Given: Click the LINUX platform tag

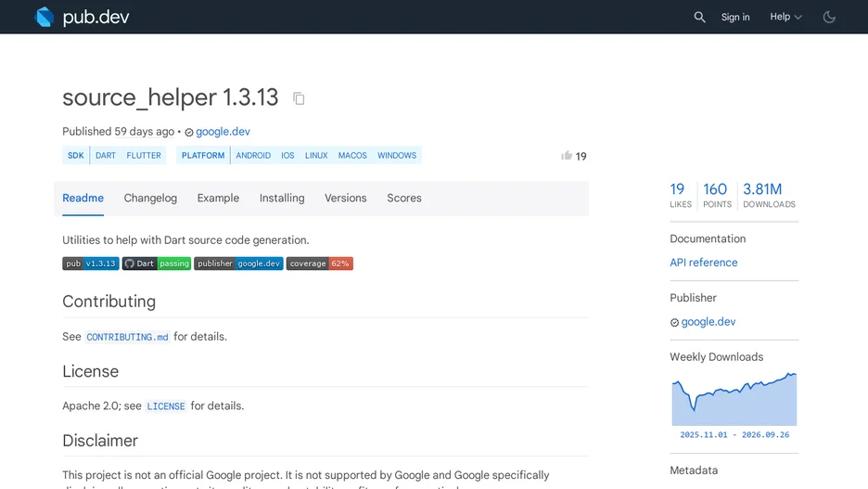Looking at the screenshot, I should (316, 156).
